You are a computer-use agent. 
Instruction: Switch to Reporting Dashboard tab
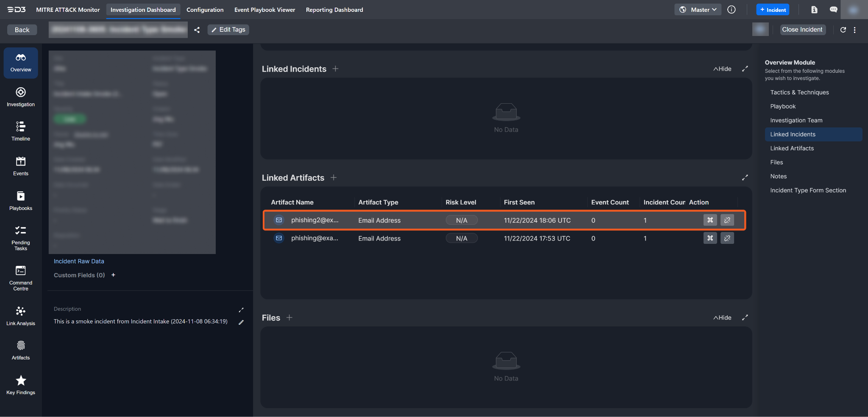point(334,10)
